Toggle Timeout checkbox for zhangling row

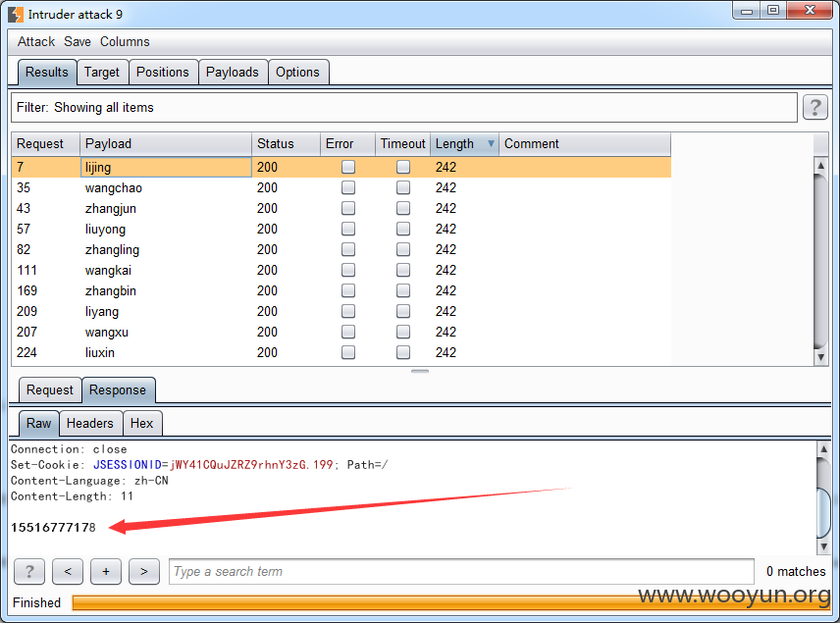(x=403, y=249)
